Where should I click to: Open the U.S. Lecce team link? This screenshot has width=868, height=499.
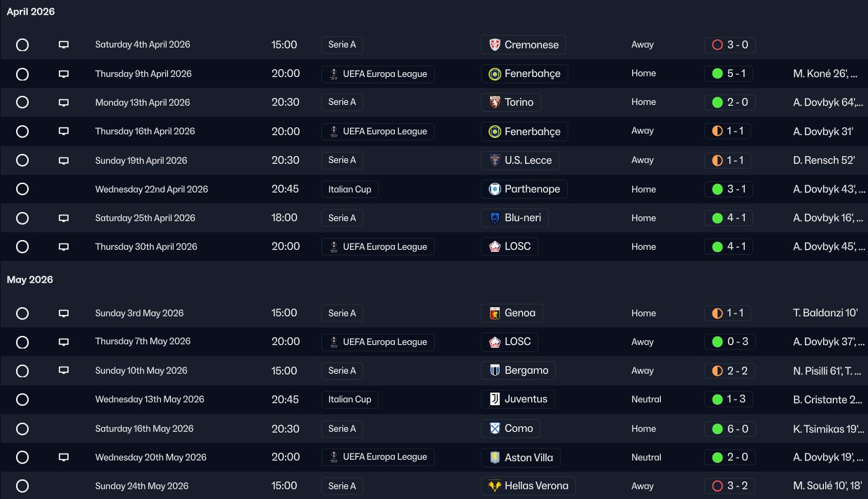coord(528,160)
